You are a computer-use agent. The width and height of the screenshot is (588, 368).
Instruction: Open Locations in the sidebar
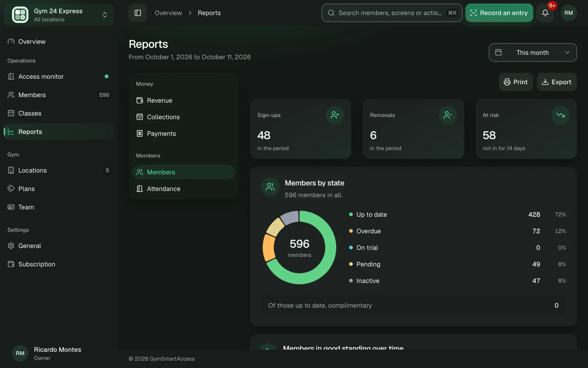click(59, 170)
